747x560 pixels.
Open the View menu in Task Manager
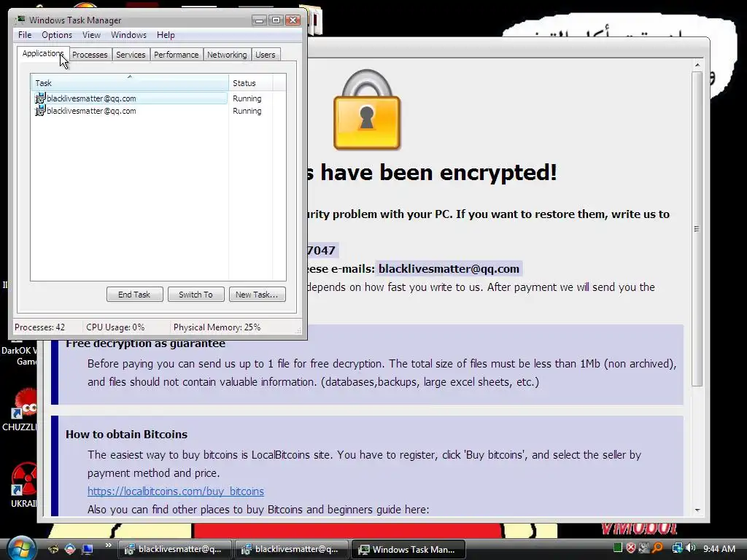pyautogui.click(x=91, y=35)
